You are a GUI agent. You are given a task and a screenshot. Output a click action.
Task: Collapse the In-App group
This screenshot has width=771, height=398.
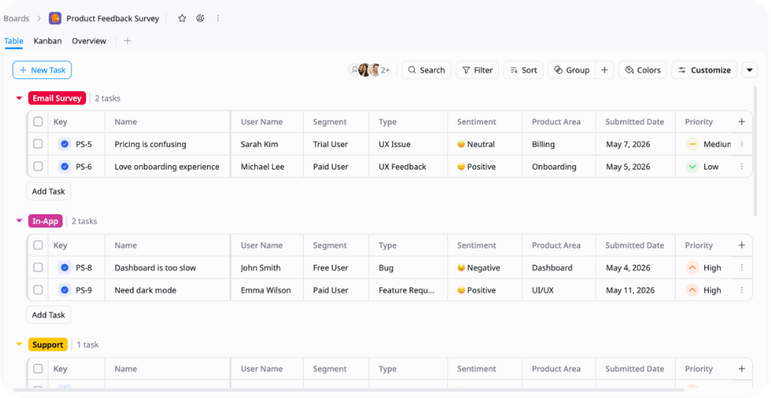pos(19,221)
